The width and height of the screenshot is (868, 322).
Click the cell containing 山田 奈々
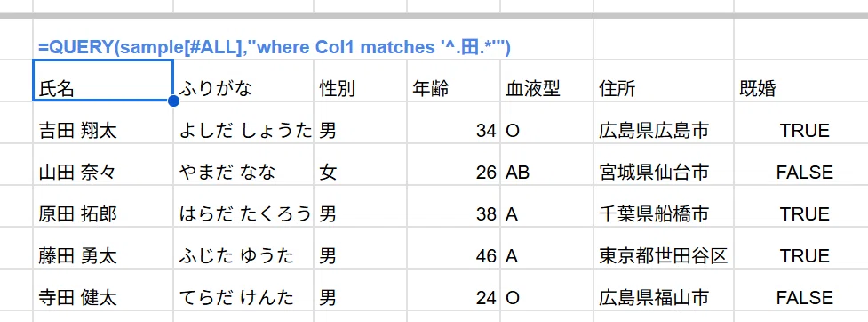[103, 165]
